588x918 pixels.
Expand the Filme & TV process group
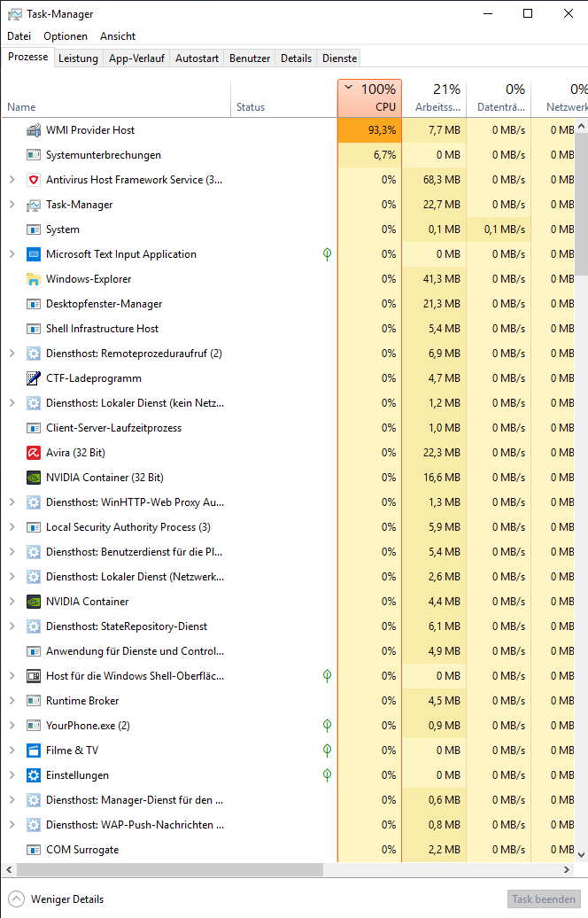pyautogui.click(x=12, y=750)
